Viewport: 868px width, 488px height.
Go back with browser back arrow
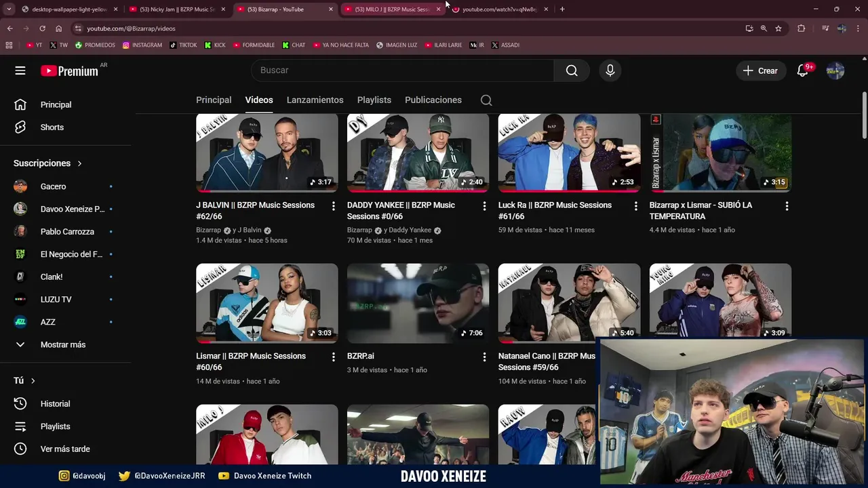(9, 28)
